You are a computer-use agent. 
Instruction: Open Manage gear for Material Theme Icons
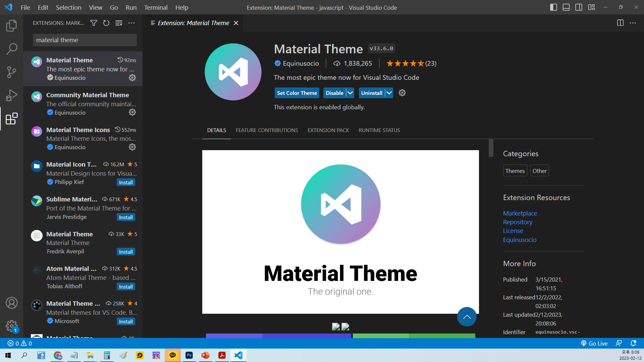coord(132,147)
